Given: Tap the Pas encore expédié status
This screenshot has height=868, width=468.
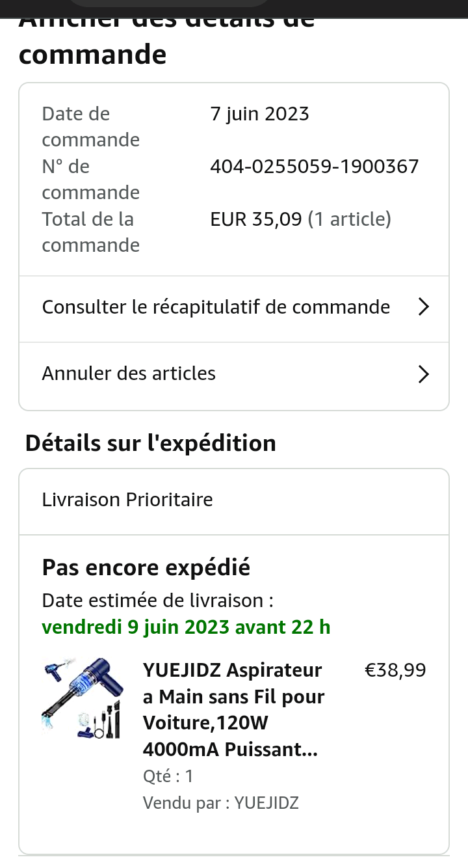Looking at the screenshot, I should 146,567.
